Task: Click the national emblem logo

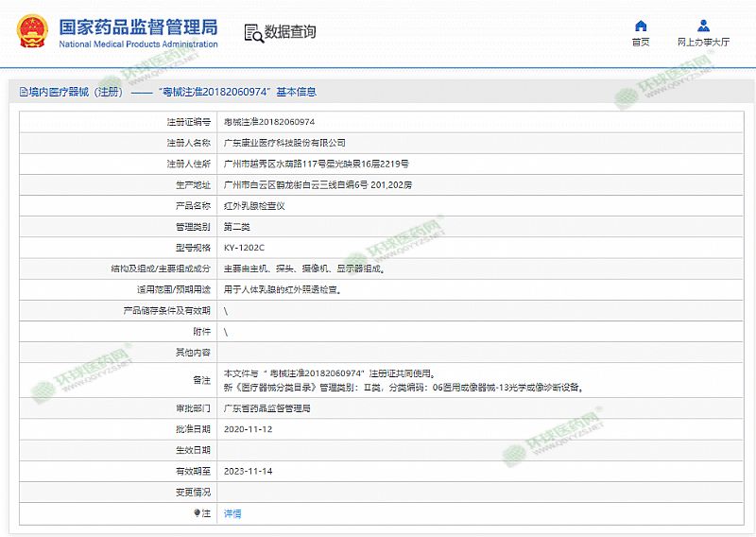Action: 32,31
